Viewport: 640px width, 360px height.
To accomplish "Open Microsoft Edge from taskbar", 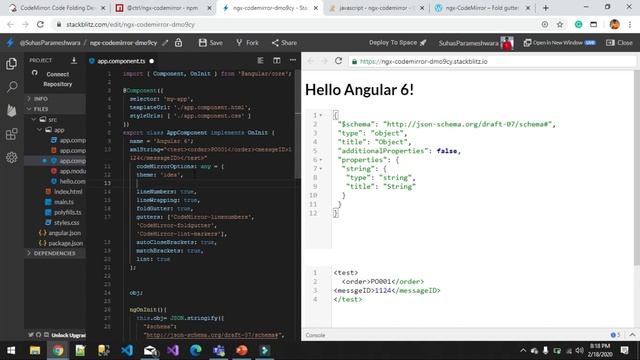I will coord(196,350).
